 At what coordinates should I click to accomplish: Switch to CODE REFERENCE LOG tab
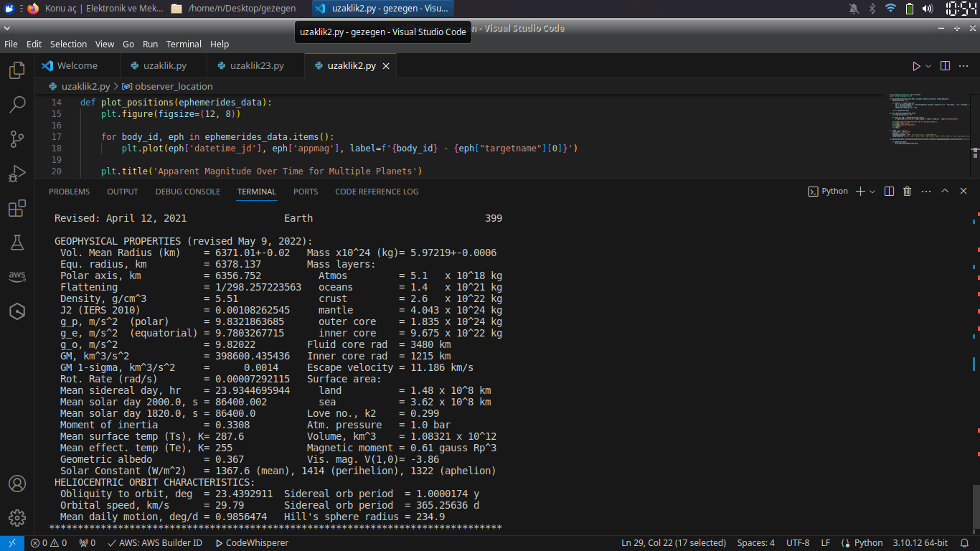pyautogui.click(x=377, y=192)
